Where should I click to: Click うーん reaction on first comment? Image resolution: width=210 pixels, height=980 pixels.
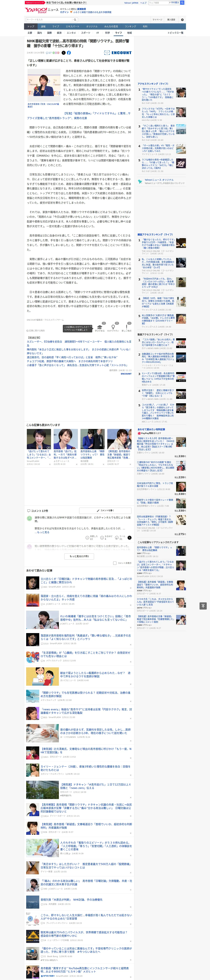point(120,538)
